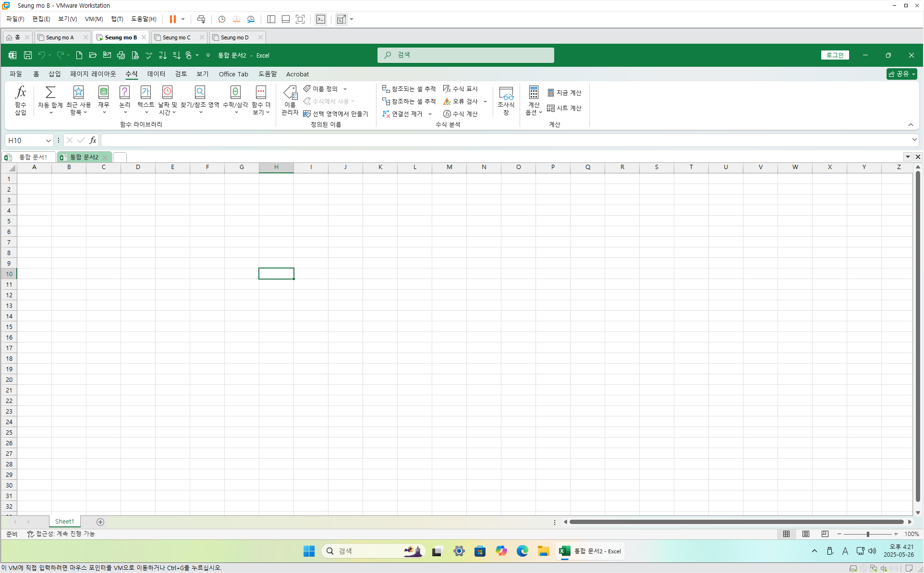Switch to 통합 문서1 workbook tab
The width and height of the screenshot is (924, 573).
tap(33, 157)
